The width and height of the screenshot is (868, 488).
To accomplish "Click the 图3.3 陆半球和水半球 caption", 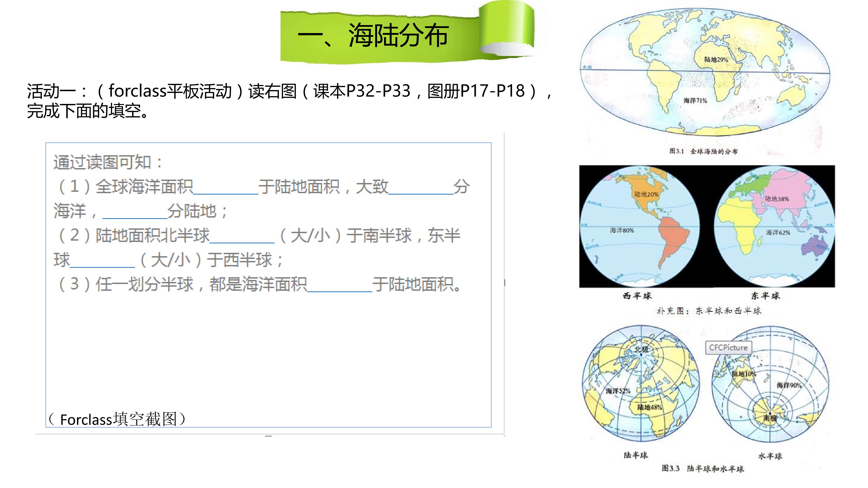I will [703, 469].
